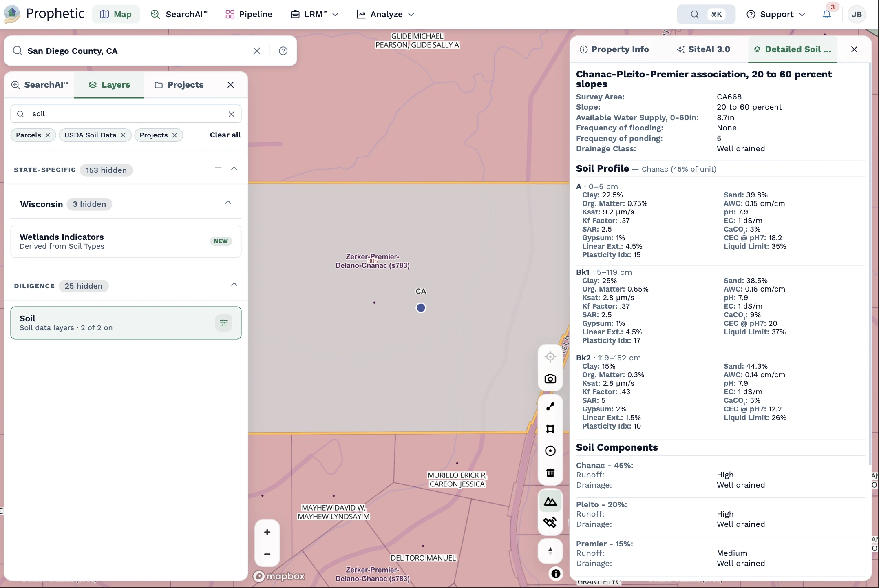Open the JB user avatar menu

point(857,14)
